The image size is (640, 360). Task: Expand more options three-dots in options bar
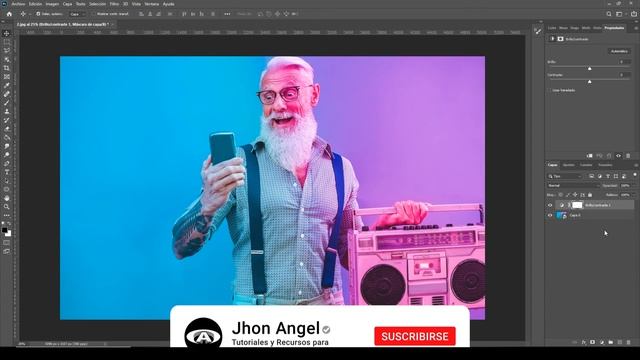227,14
